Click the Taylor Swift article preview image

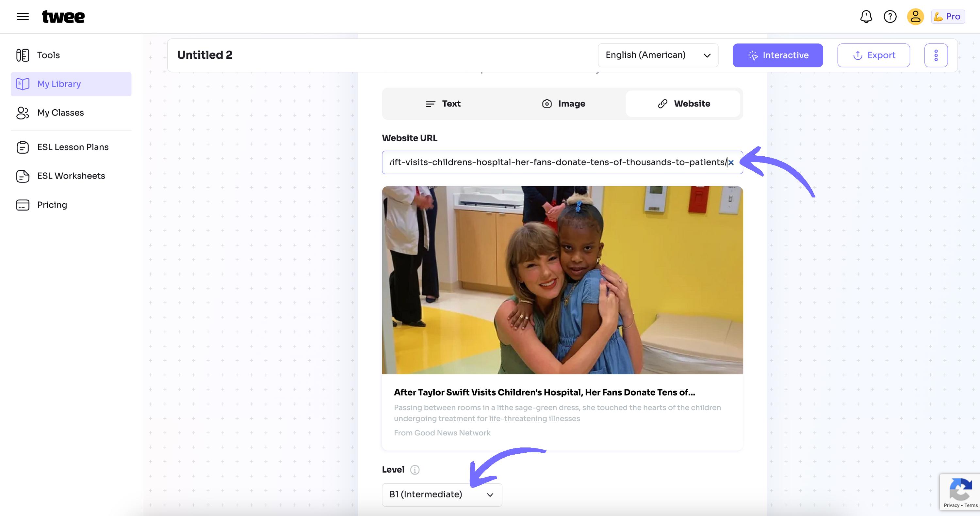tap(562, 280)
